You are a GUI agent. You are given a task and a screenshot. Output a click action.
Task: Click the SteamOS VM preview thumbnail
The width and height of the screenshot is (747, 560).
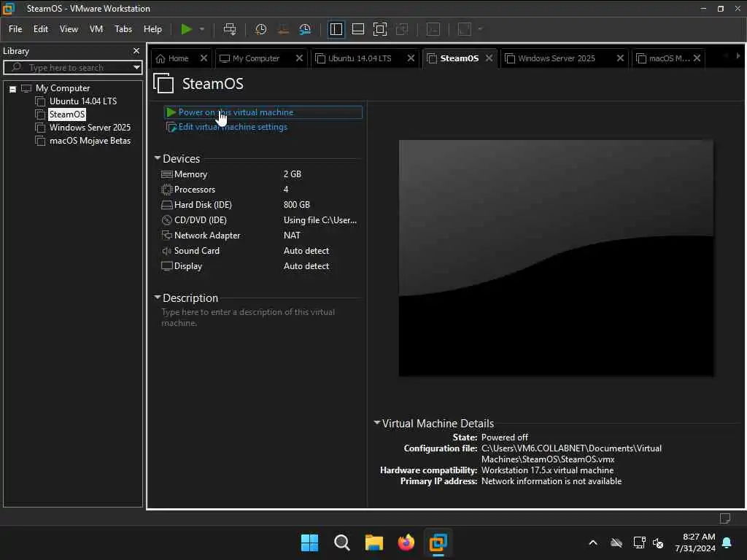pyautogui.click(x=556, y=258)
